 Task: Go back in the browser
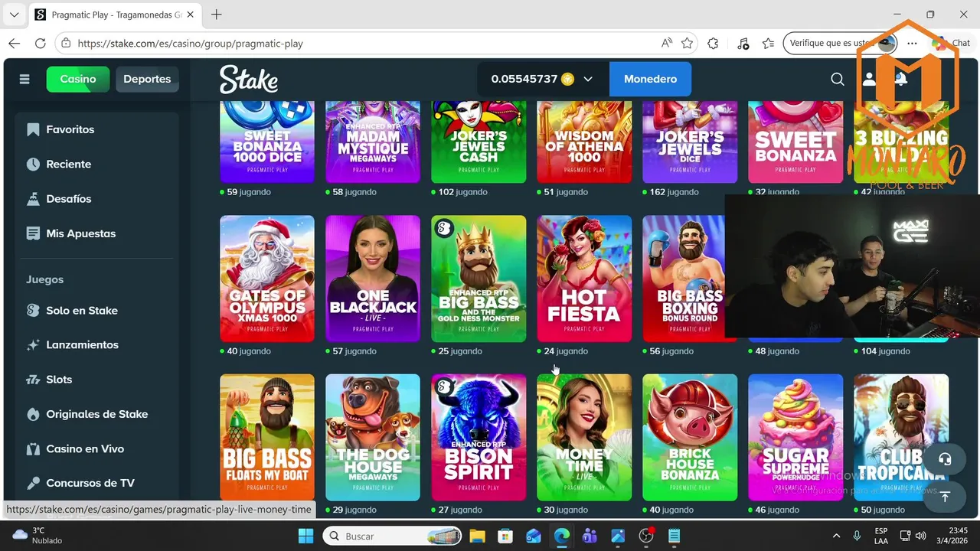pyautogui.click(x=15, y=44)
